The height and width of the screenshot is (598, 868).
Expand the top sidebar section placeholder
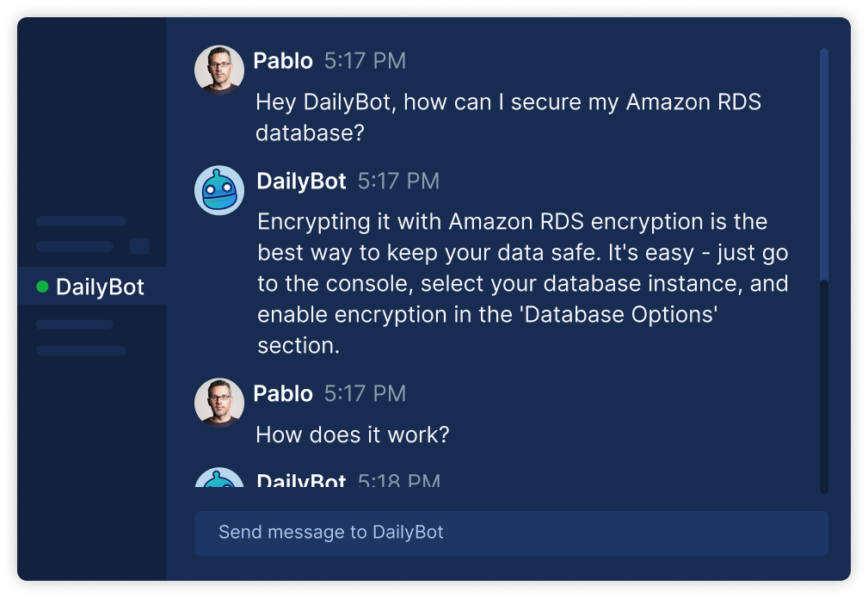pyautogui.click(x=80, y=221)
